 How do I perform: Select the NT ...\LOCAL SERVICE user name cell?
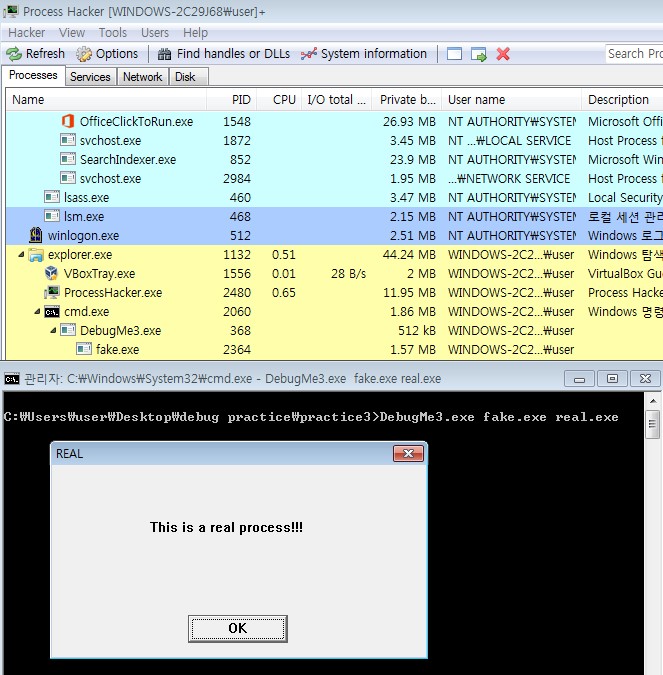pos(509,141)
